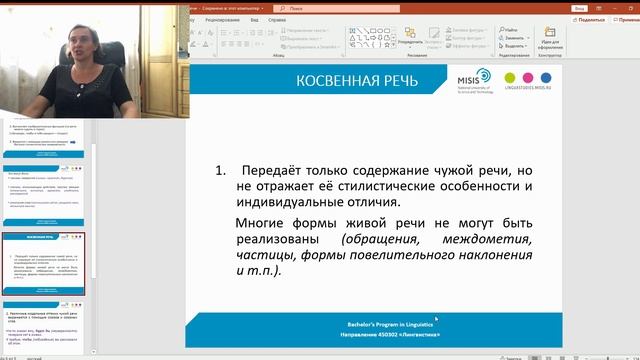
Task: Open the Экспресс-стили quick styles gallery
Action: [x=433, y=38]
